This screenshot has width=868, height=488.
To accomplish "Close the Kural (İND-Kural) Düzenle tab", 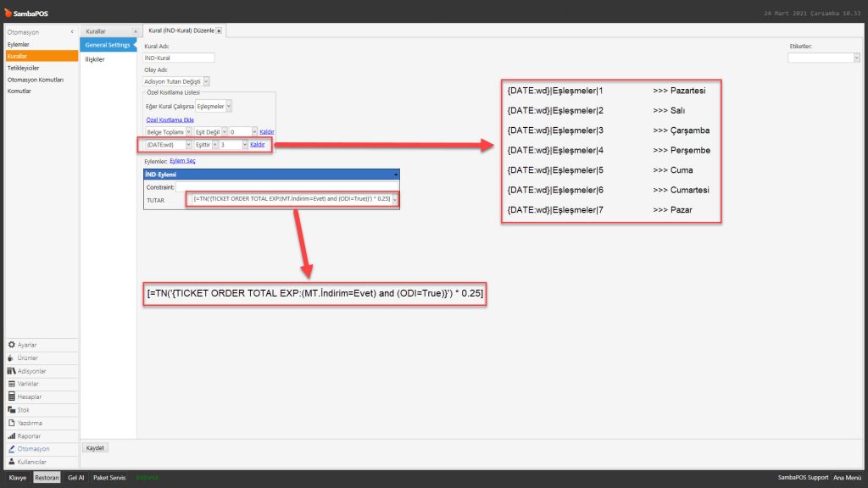I will click(x=219, y=30).
